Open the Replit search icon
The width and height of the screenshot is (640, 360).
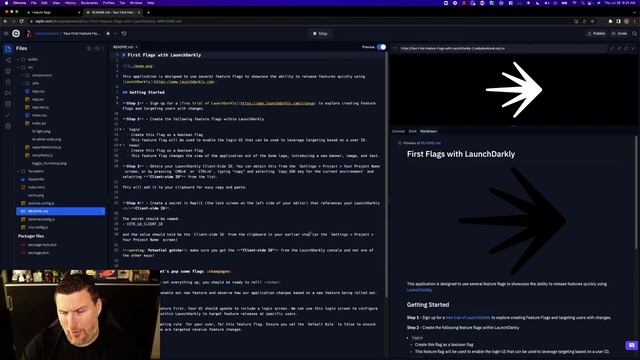tap(634, 33)
